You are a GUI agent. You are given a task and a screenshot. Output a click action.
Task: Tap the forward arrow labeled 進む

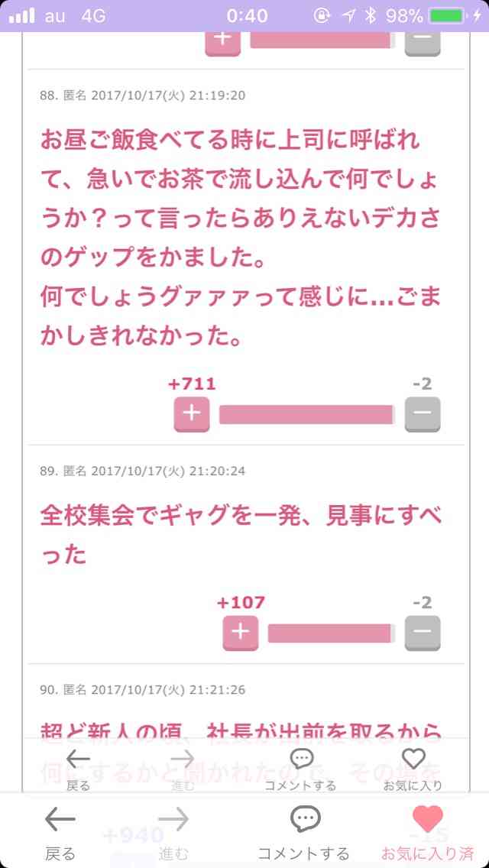tap(173, 833)
